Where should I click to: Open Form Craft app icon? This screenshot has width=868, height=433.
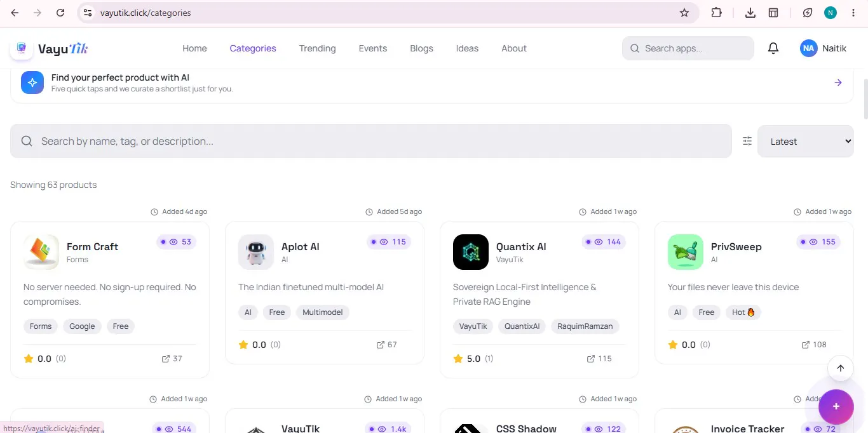coord(41,252)
